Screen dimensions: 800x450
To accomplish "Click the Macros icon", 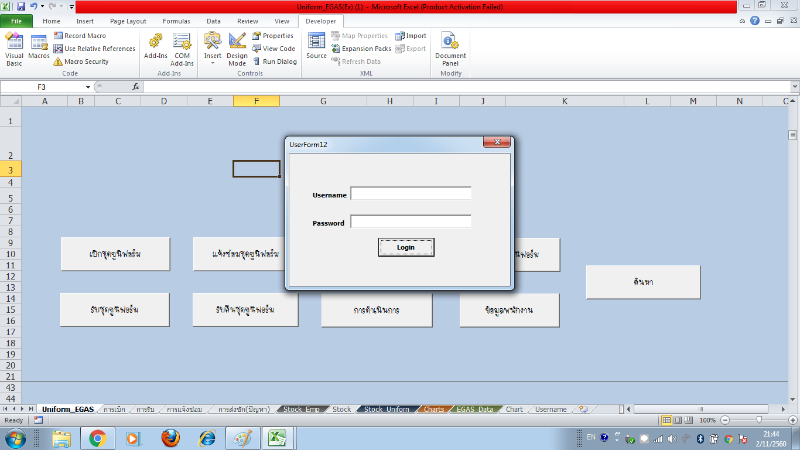I will [39, 46].
